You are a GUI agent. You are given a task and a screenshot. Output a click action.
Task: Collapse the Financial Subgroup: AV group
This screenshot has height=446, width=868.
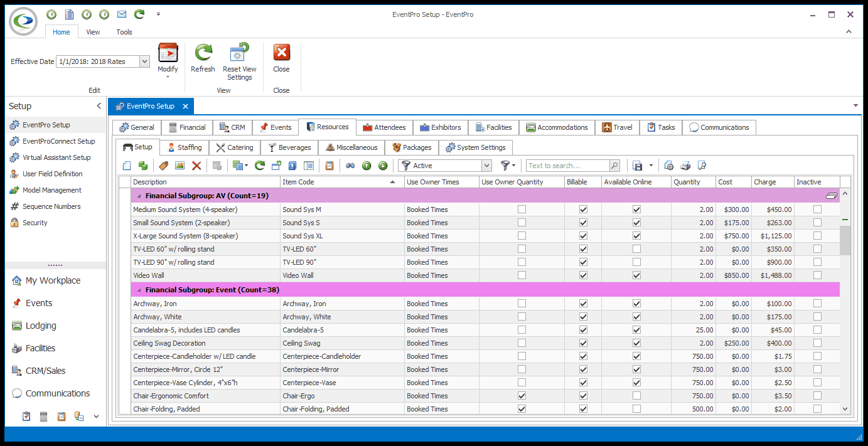pos(139,196)
